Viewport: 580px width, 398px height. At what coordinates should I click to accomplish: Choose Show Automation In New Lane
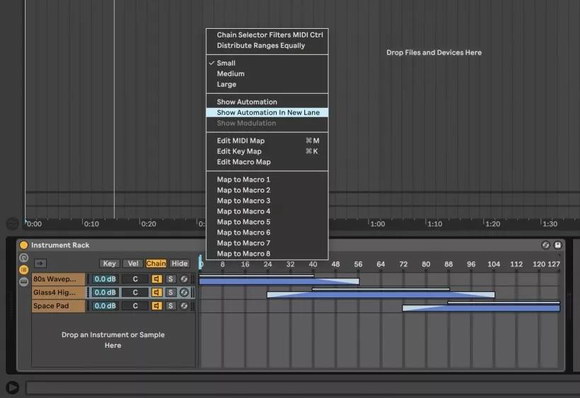coord(267,112)
